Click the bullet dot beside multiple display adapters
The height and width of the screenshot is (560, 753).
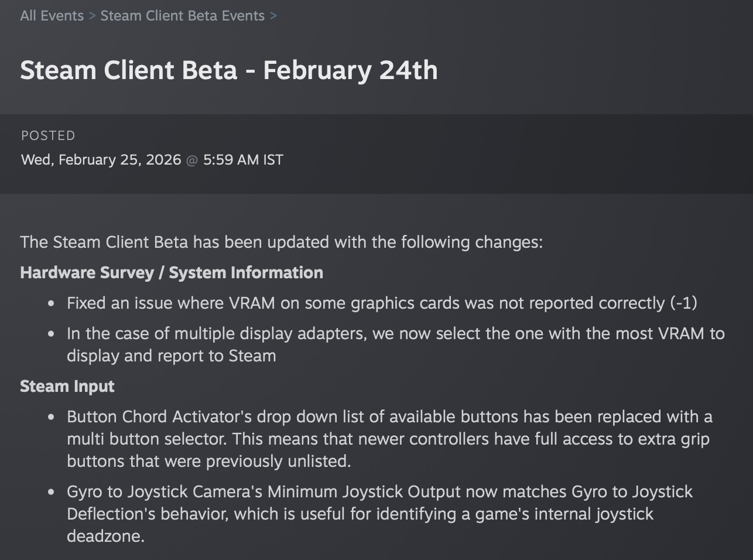52,334
